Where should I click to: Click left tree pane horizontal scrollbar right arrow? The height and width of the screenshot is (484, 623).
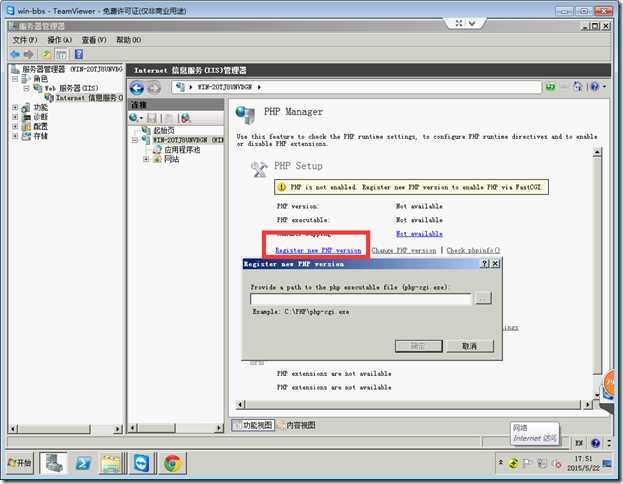tap(118, 429)
